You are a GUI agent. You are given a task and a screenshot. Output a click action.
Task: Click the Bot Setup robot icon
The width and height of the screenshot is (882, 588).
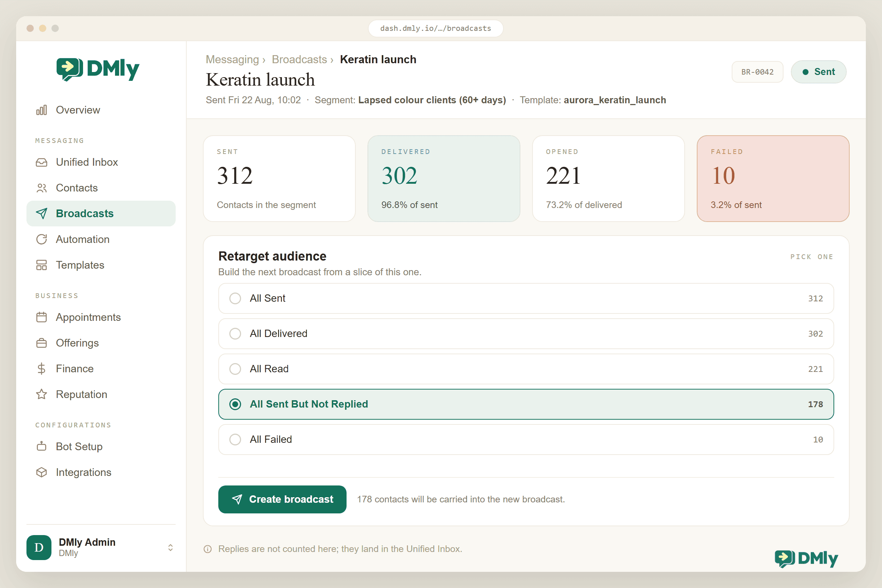(42, 446)
